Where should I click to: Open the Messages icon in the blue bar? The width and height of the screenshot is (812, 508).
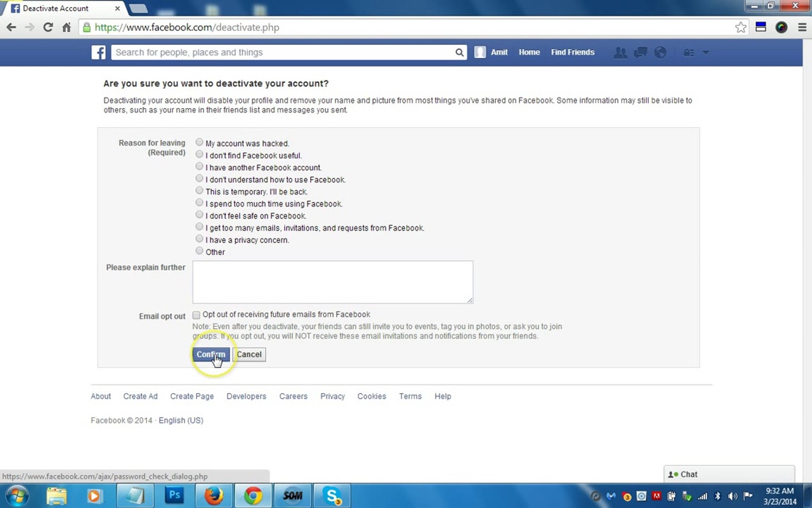pyautogui.click(x=640, y=52)
